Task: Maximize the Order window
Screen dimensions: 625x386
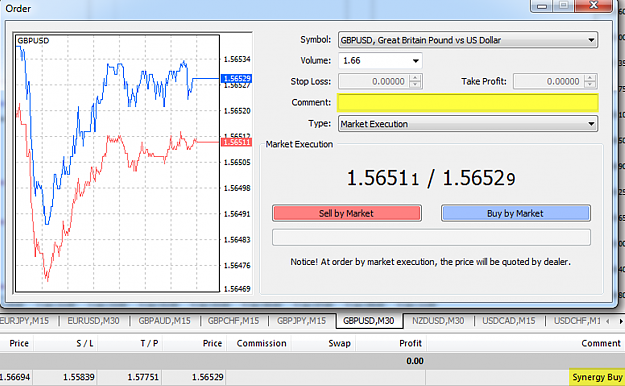Action: (564, 6)
